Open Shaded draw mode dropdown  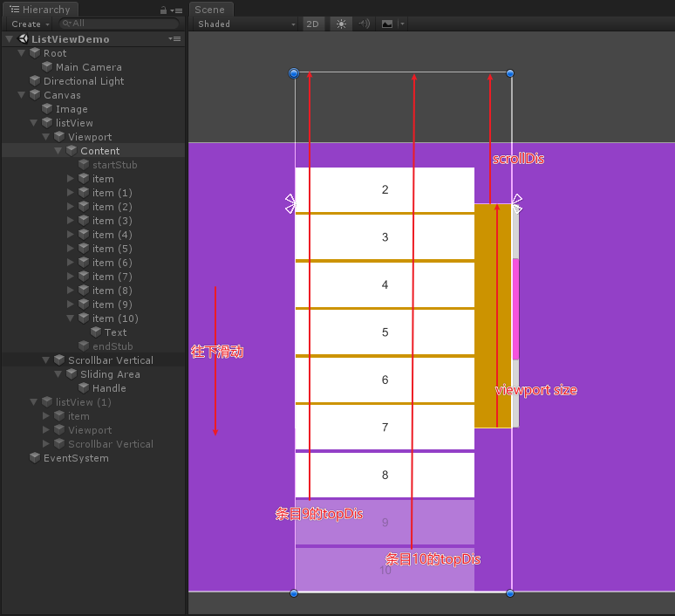click(x=246, y=24)
